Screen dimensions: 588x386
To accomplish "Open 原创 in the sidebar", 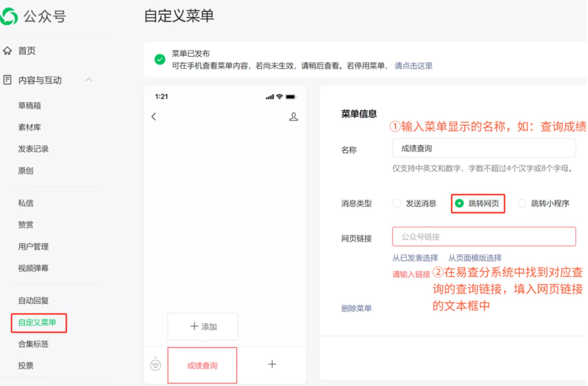I will (x=26, y=171).
